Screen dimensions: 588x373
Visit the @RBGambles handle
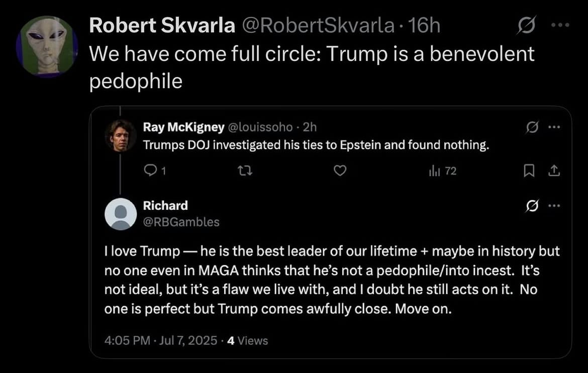[x=181, y=222]
